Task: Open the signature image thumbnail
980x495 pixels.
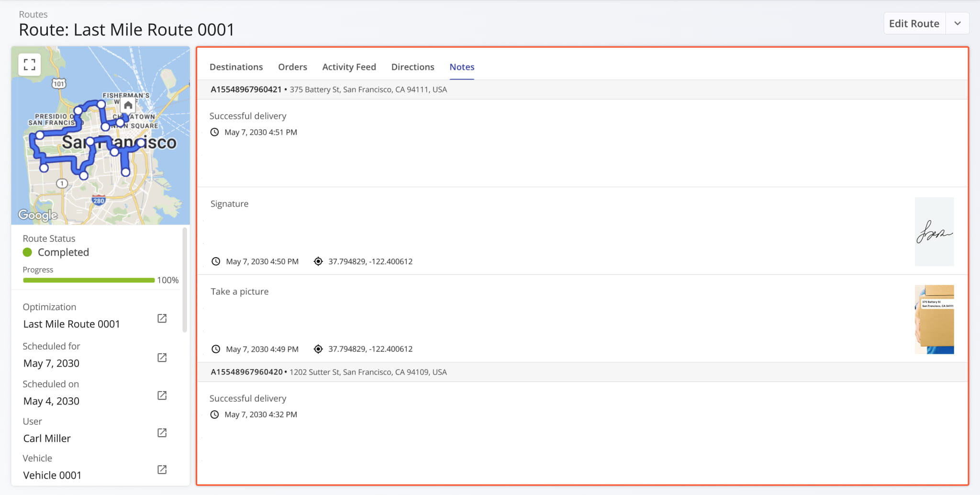Action: pyautogui.click(x=934, y=232)
